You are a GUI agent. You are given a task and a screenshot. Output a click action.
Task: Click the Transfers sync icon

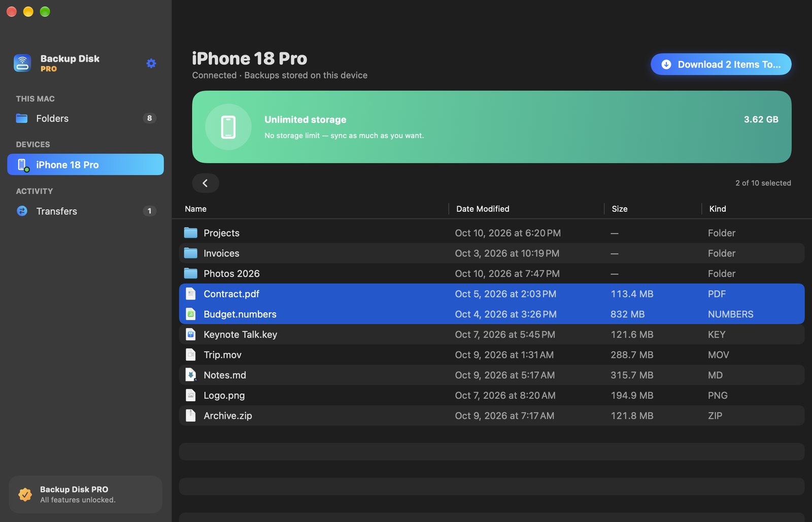pyautogui.click(x=22, y=211)
